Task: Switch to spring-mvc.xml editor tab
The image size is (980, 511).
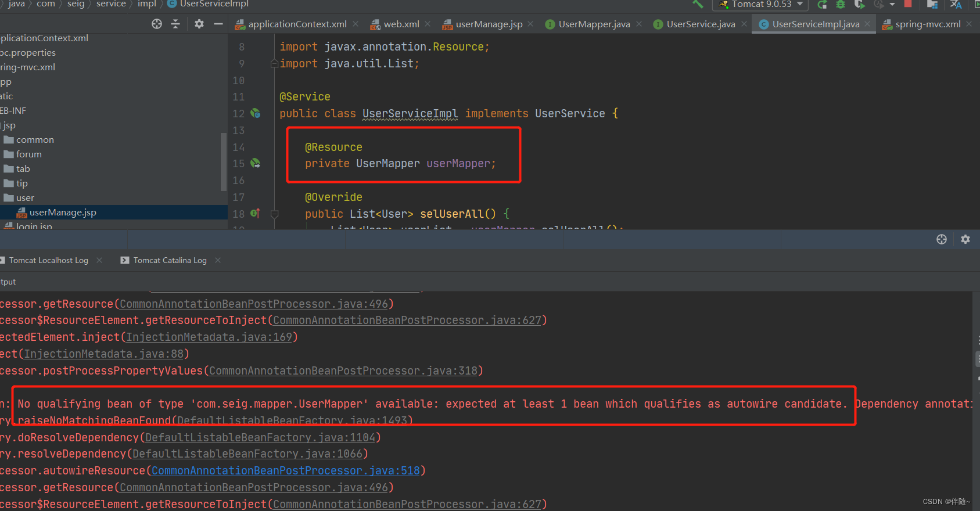Action: pyautogui.click(x=927, y=24)
